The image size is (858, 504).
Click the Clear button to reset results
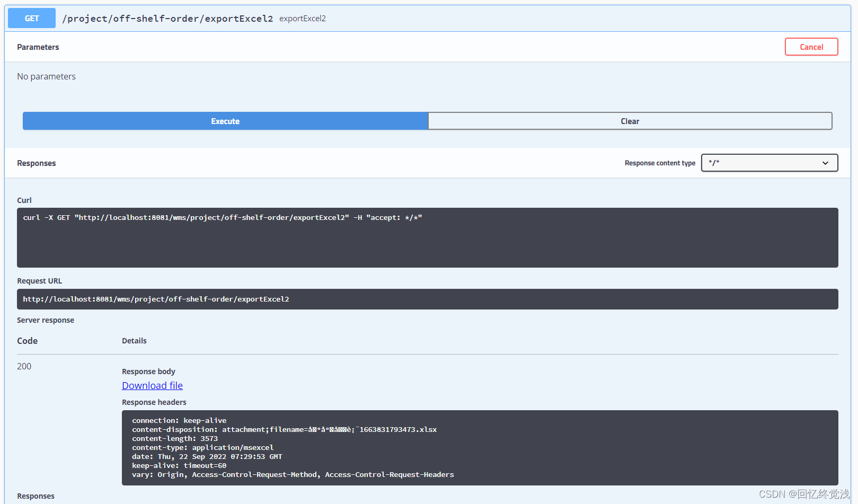(x=630, y=121)
